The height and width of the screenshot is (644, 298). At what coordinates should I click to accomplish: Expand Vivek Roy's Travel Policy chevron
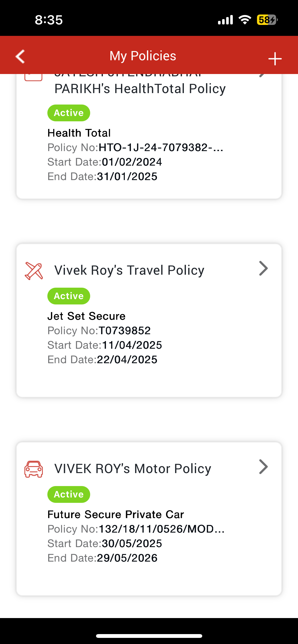click(263, 268)
